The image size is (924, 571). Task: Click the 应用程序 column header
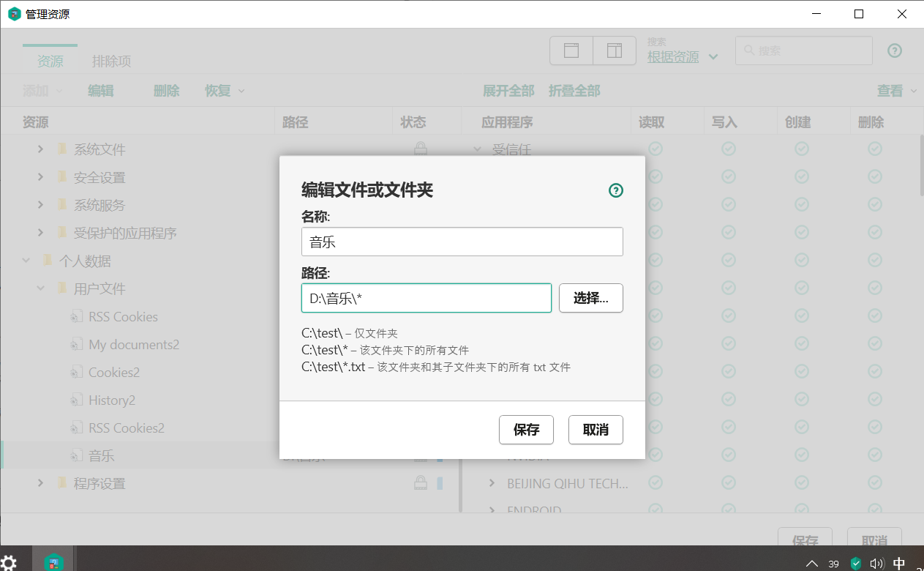pos(507,122)
